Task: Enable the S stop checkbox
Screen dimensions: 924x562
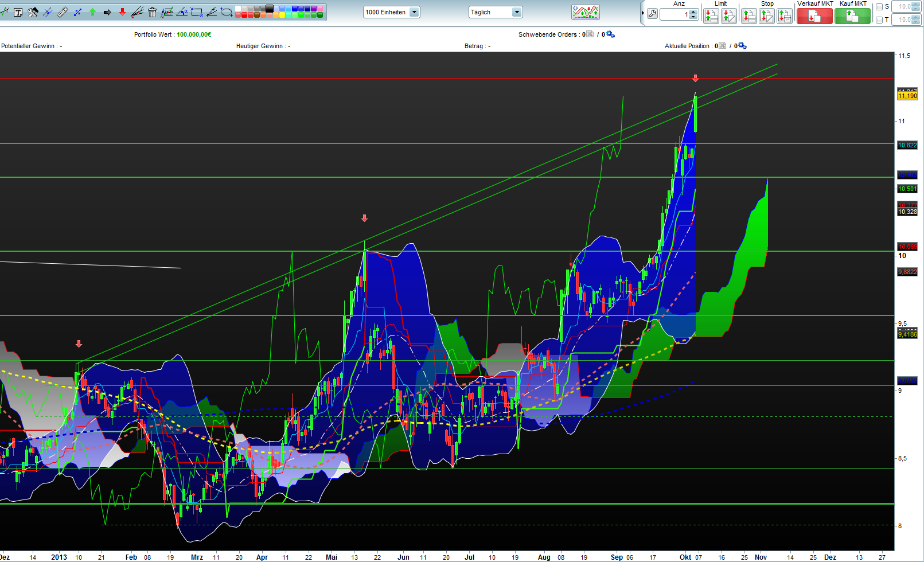Action: point(879,7)
